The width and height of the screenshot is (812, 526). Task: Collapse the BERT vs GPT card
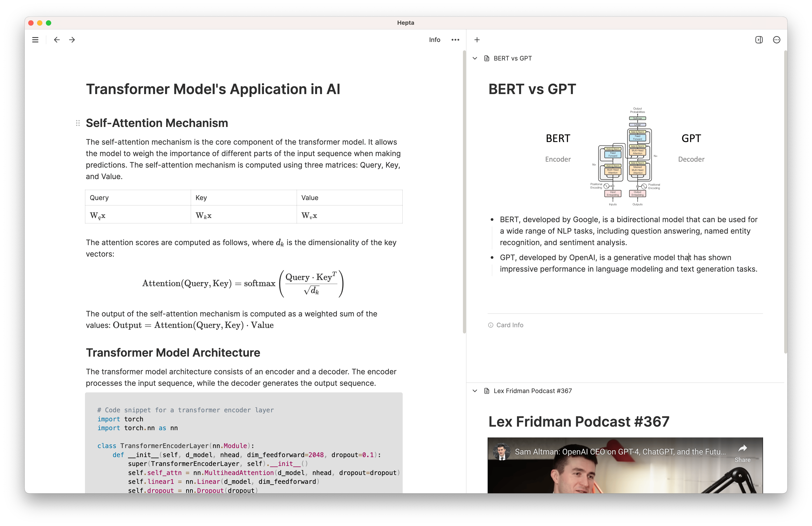pyautogui.click(x=475, y=58)
